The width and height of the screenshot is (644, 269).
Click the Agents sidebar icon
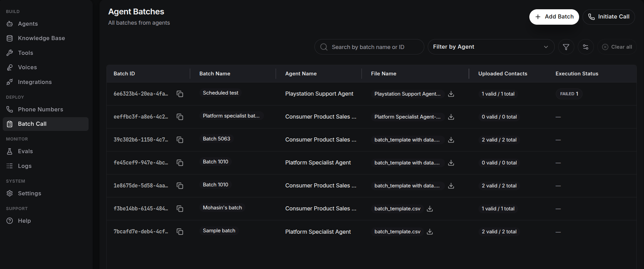(x=10, y=24)
